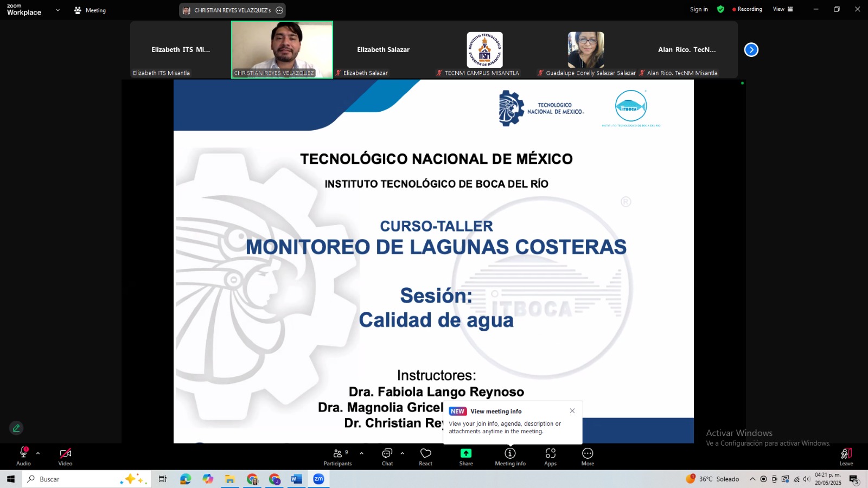
Task: Select TECNM CAMPUS MISANTLA participant tile
Action: tap(484, 50)
